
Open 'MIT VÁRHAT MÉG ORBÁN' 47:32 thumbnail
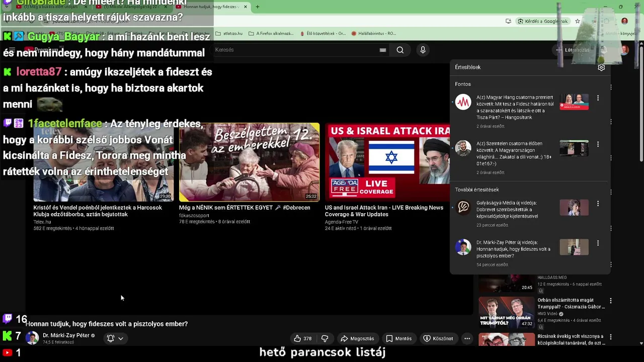(506, 312)
